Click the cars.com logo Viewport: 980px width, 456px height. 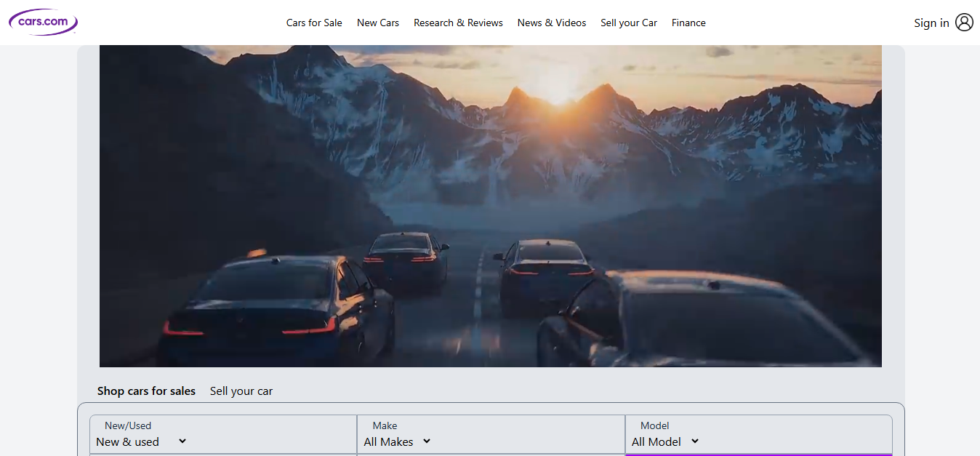(43, 22)
